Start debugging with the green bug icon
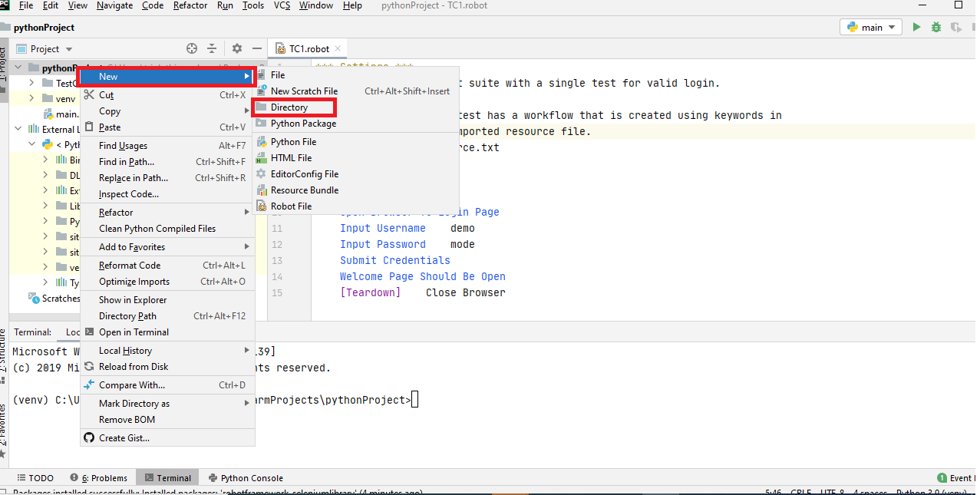 tap(935, 27)
